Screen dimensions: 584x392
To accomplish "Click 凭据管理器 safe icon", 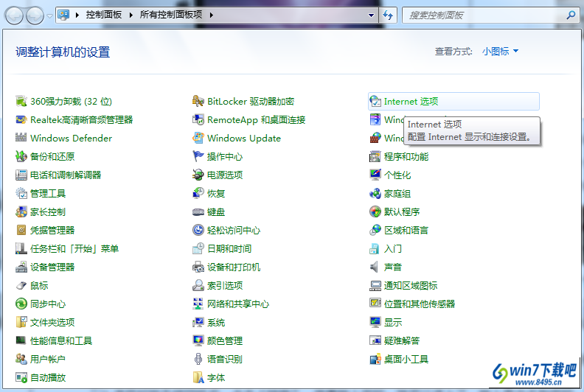I will pyautogui.click(x=21, y=230).
